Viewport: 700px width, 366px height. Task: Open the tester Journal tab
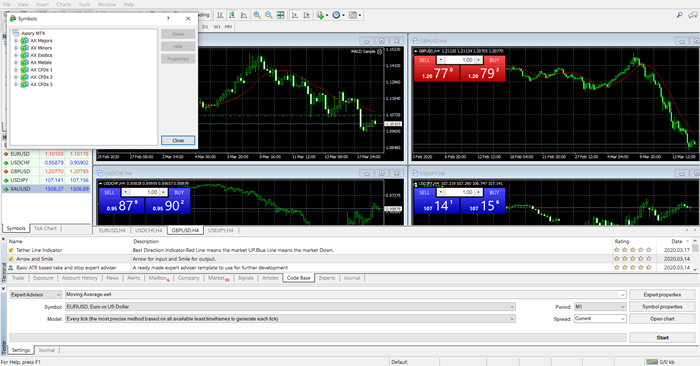point(46,350)
